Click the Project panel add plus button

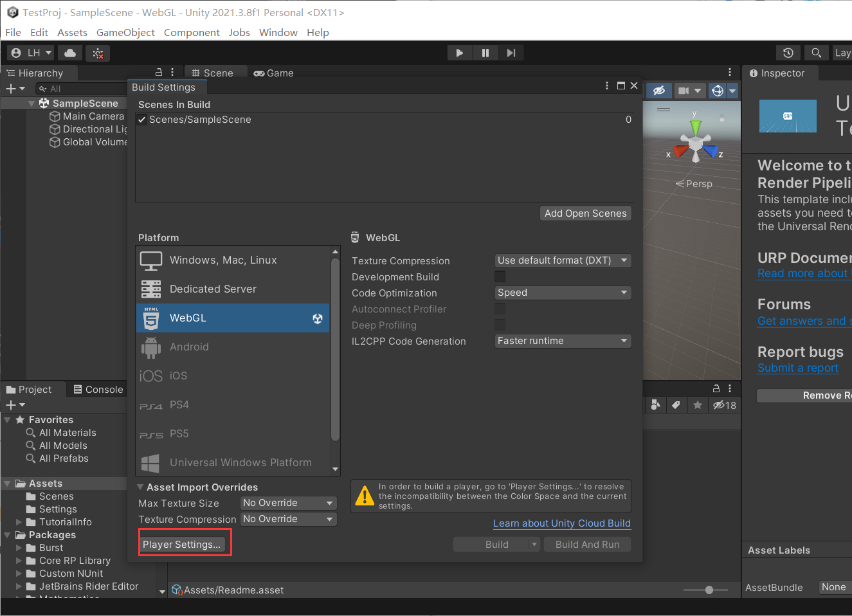click(x=15, y=405)
